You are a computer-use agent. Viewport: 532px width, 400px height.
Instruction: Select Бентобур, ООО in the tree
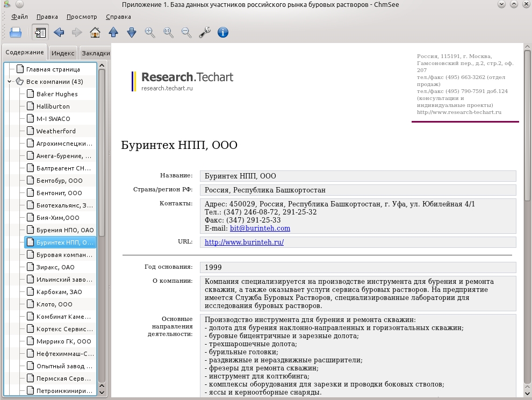[x=59, y=181]
